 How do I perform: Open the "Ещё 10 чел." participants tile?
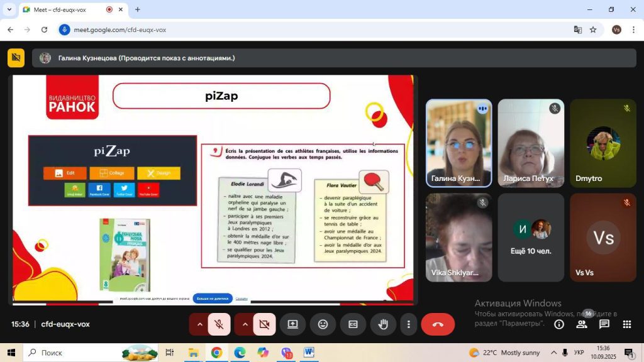[x=531, y=238]
